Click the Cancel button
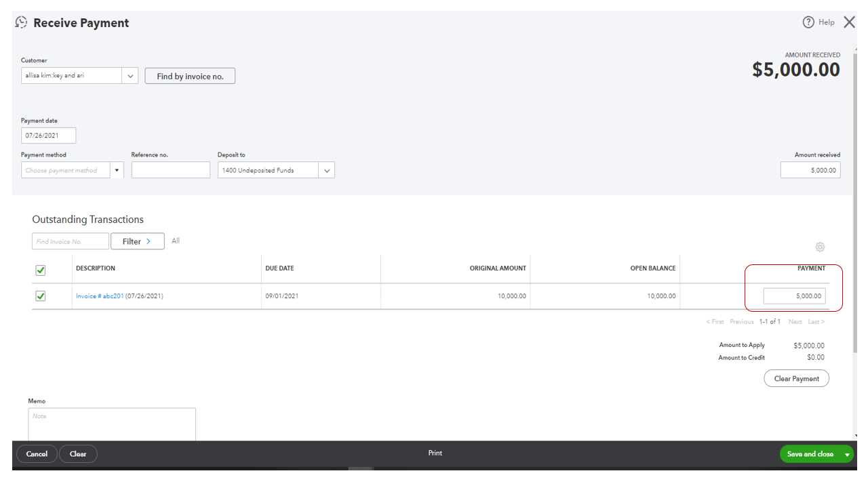Image resolution: width=868 pixels, height=488 pixels. click(x=37, y=454)
